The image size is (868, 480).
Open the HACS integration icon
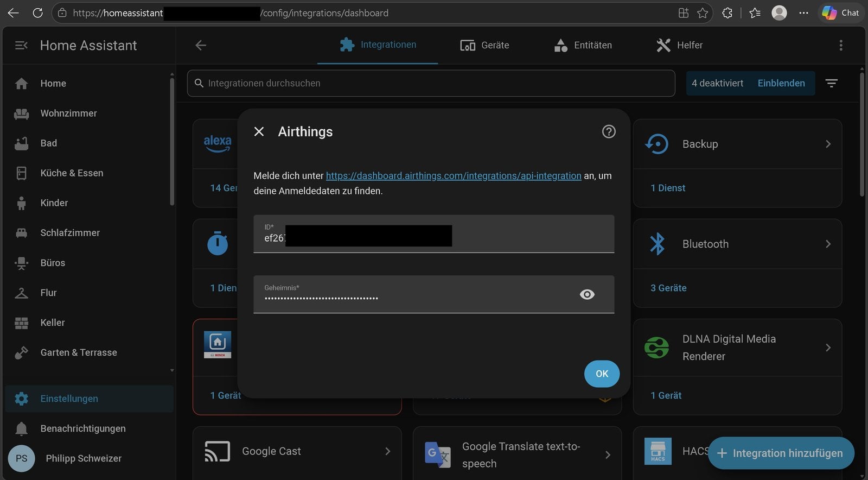(658, 451)
